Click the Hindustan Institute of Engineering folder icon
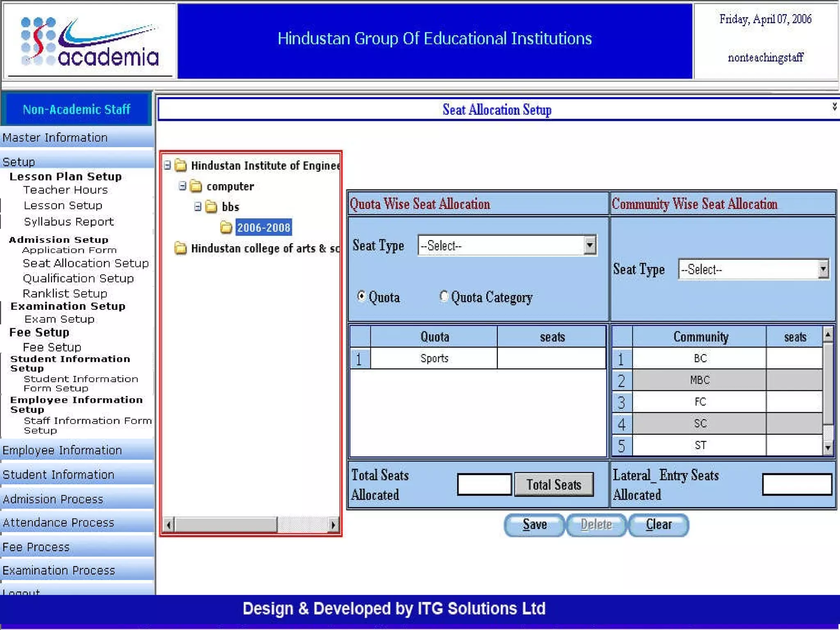 (x=180, y=166)
